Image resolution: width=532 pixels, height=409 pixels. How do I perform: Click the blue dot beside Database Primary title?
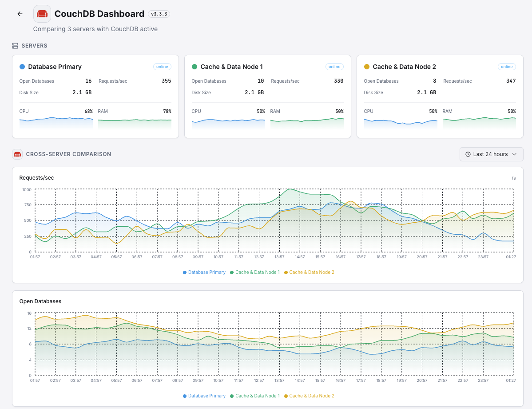(22, 67)
